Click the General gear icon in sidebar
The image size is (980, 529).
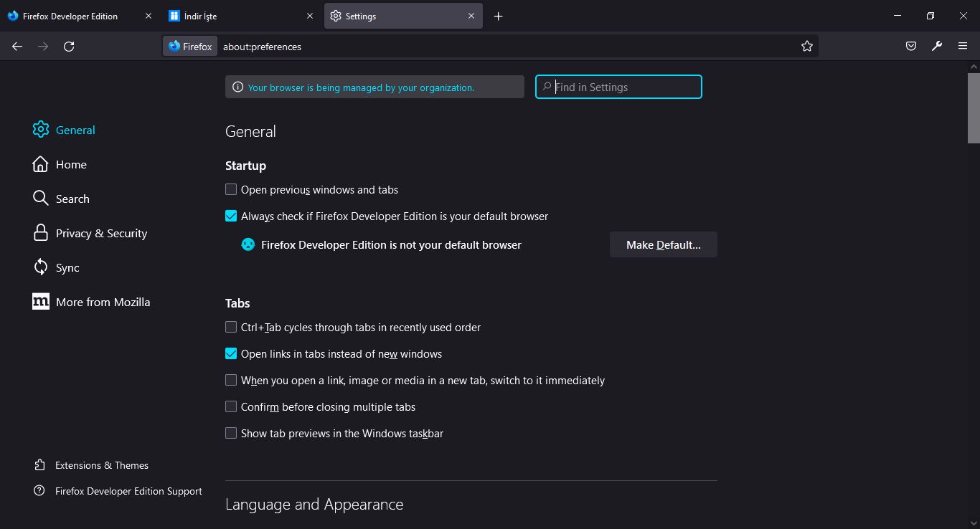(41, 130)
